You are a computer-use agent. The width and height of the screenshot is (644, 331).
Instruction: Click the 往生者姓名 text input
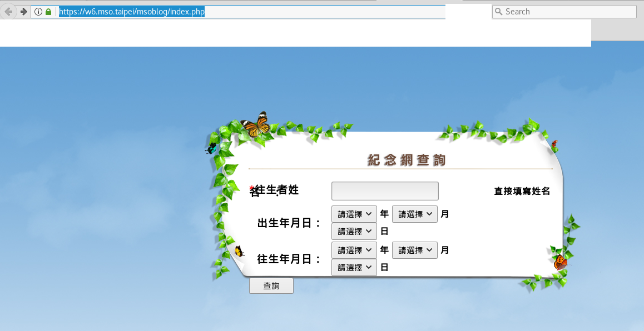point(385,191)
